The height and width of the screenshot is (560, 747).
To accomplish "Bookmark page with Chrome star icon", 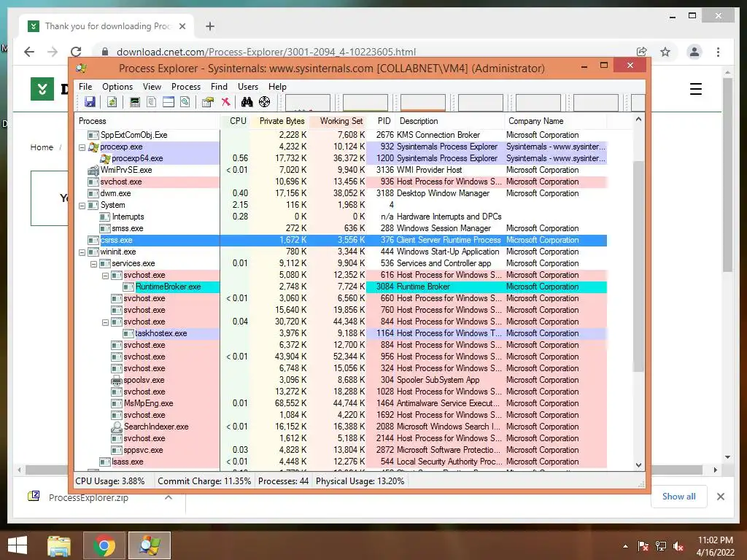I will tap(665, 52).
